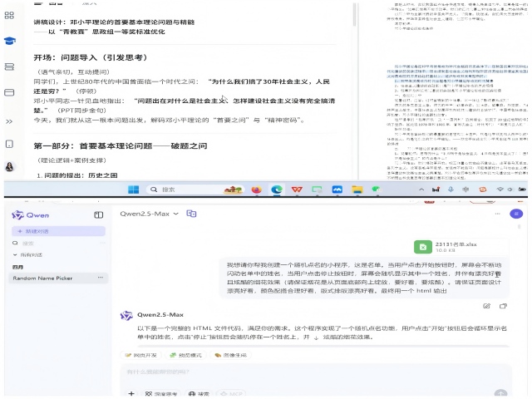This screenshot has height=399, width=532.
Task: Open the green monitor app in taskbar
Action: 317,190
